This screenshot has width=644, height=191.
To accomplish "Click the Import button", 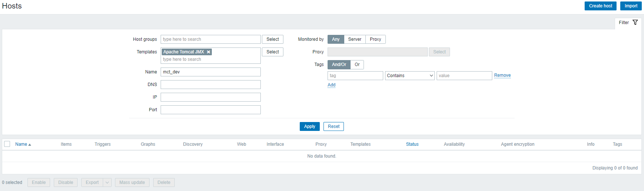I will point(631,6).
